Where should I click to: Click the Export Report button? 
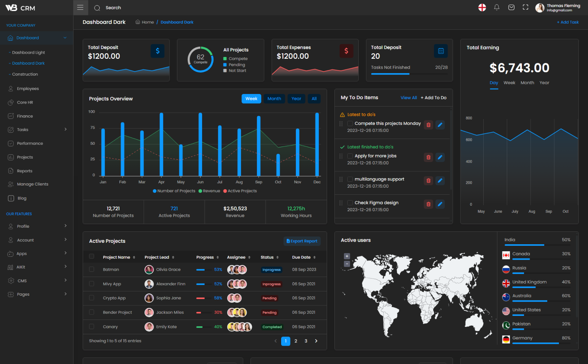302,241
